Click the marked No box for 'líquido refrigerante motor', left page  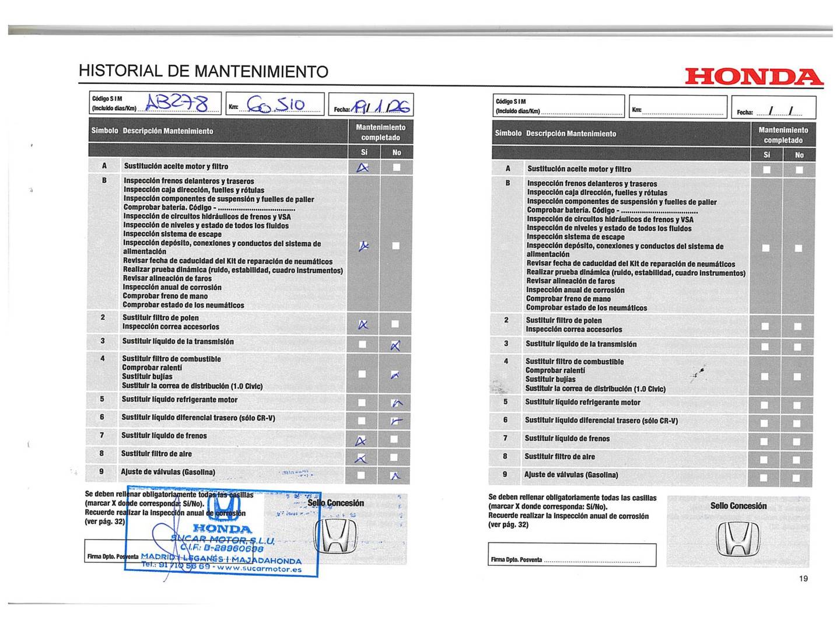[x=396, y=402]
